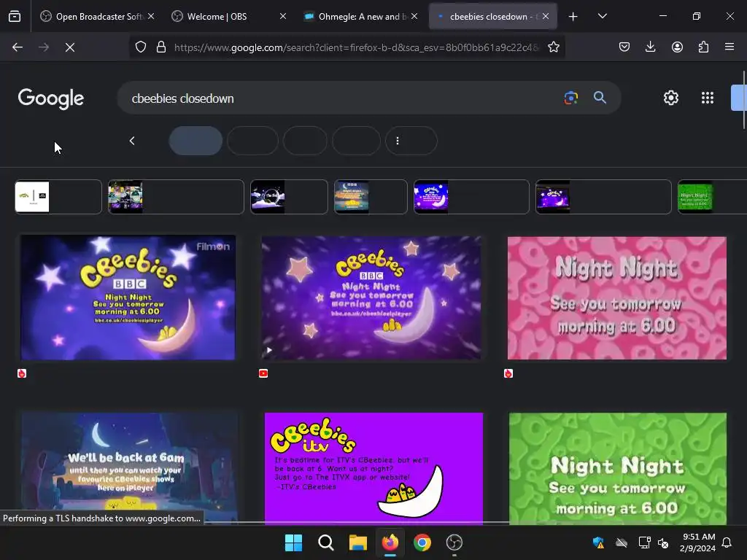Open Windows taskbar search
747x560 pixels.
[326, 542]
